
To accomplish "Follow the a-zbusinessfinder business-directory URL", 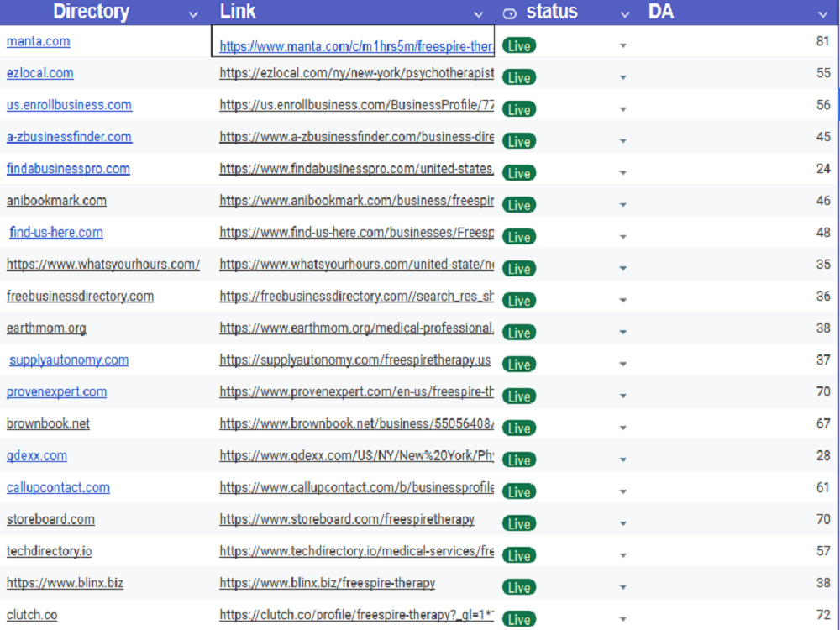I will click(356, 137).
